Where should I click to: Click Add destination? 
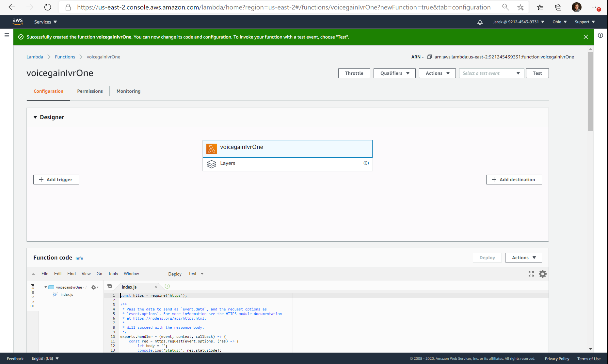[514, 180]
